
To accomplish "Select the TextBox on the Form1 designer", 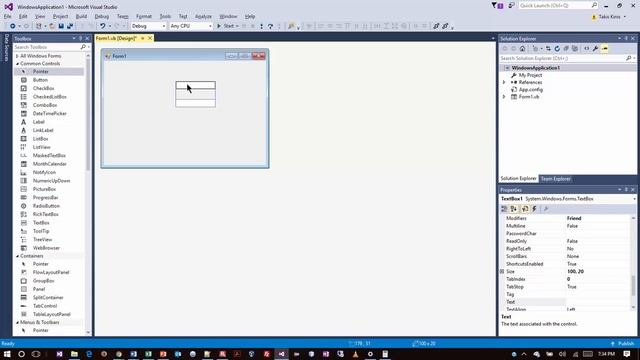I will coord(196,85).
